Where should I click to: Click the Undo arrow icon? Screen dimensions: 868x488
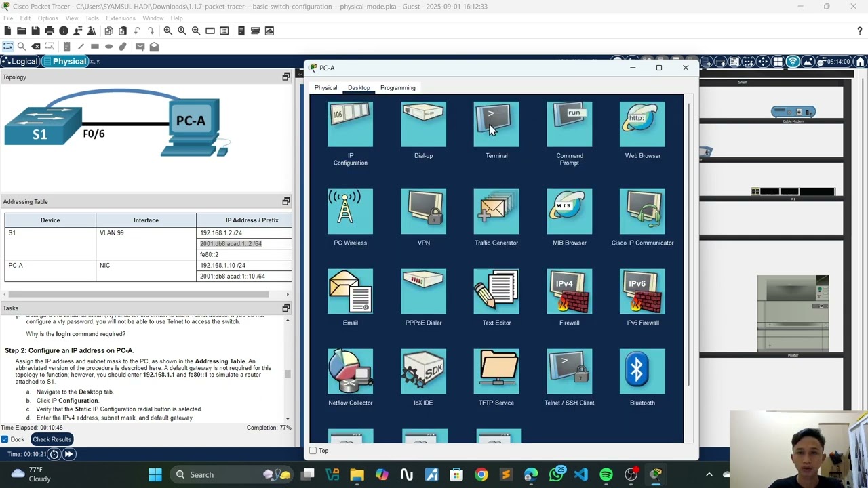tap(137, 30)
